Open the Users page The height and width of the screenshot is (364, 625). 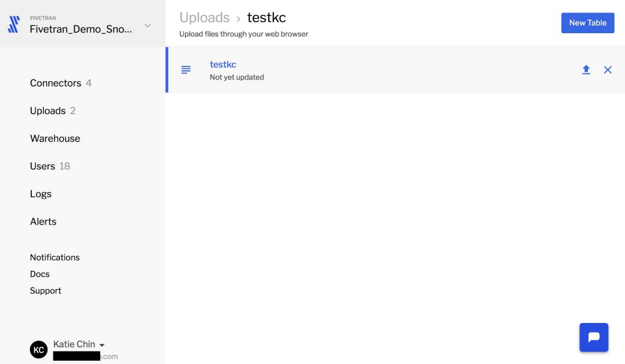pyautogui.click(x=43, y=166)
